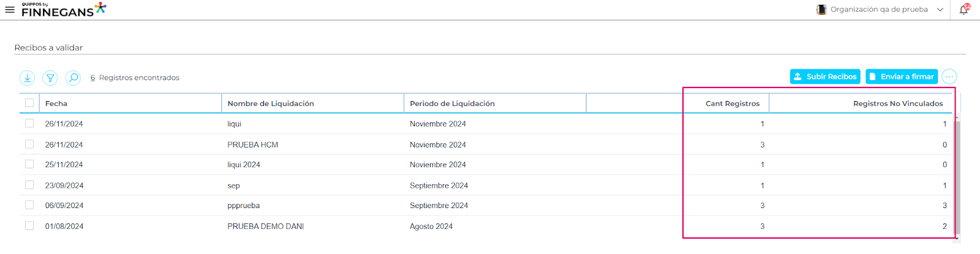
Task: Select the PRUEBA DEMO DANI row checkbox
Action: pyautogui.click(x=29, y=226)
